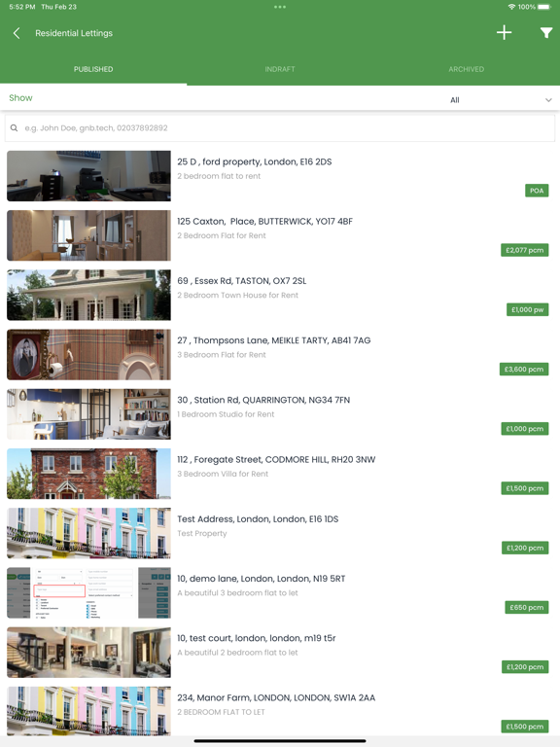Open thumbnail of Test Address listing
The width and height of the screenshot is (560, 747).
88,533
